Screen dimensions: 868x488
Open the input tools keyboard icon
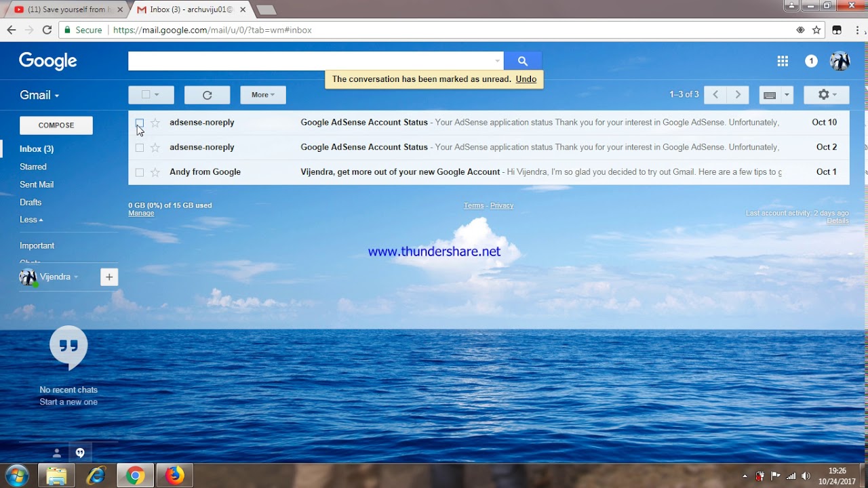point(770,95)
